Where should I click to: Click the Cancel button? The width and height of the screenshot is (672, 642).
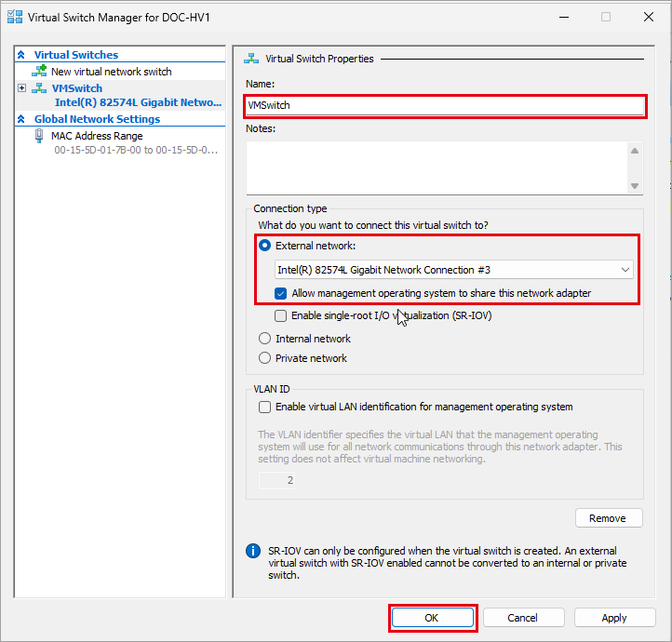524,618
